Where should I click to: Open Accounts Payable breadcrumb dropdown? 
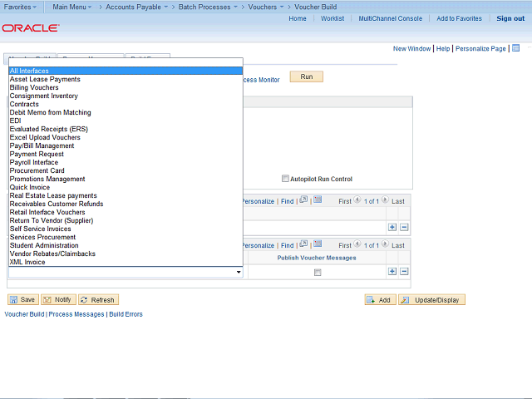(136, 7)
